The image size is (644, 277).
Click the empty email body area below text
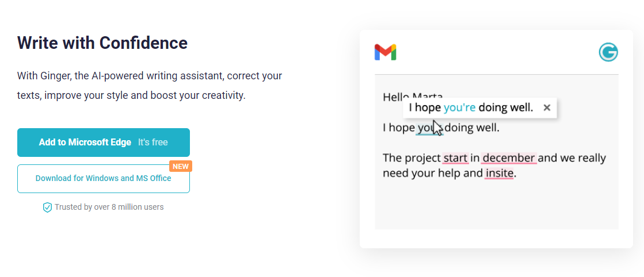(x=496, y=207)
